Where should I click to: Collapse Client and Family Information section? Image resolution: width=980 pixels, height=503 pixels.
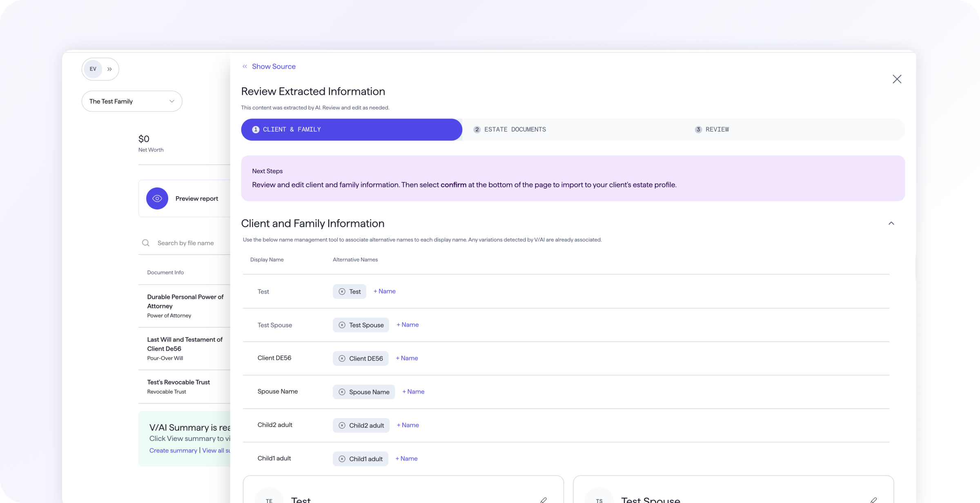(x=891, y=223)
